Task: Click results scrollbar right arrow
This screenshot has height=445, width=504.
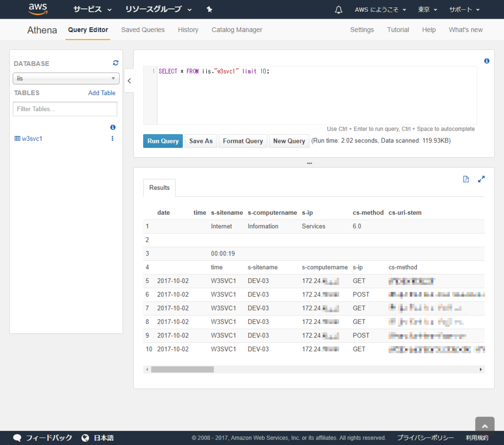Action: coord(480,370)
